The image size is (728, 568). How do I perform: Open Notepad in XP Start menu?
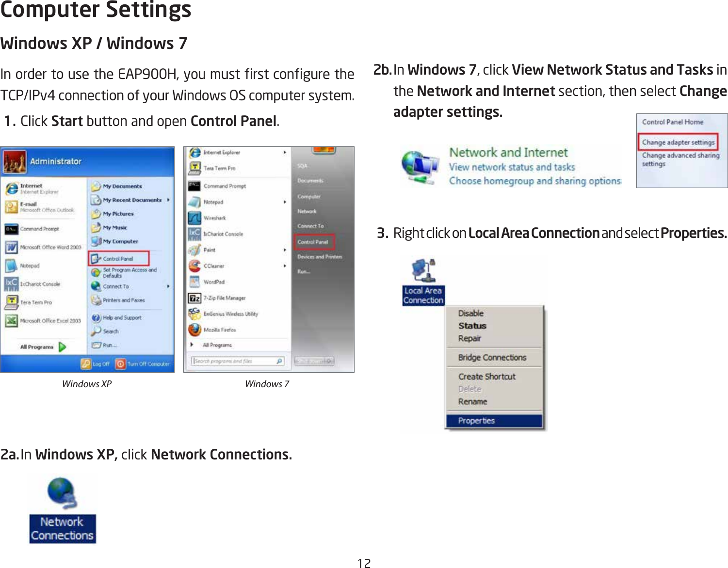[23, 266]
